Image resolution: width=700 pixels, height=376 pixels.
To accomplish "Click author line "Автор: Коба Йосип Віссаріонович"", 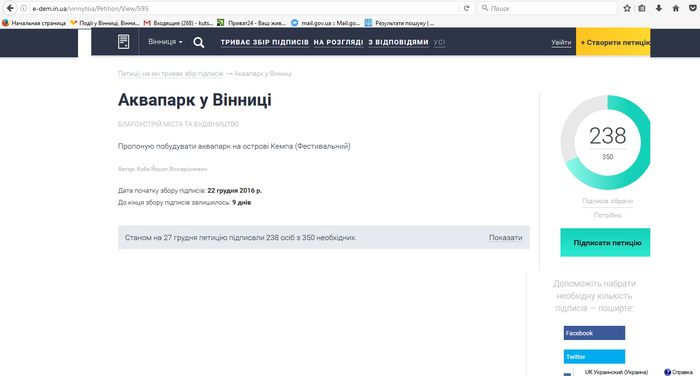I will click(x=162, y=169).
